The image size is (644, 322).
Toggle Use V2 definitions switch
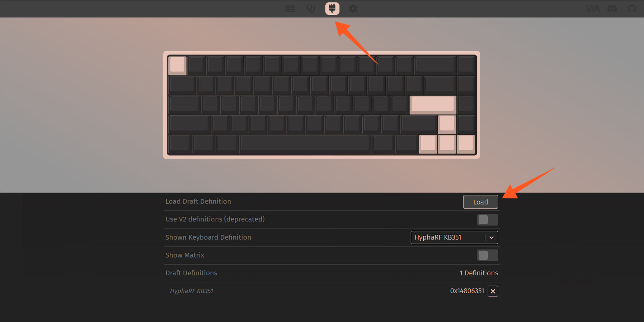pos(487,220)
